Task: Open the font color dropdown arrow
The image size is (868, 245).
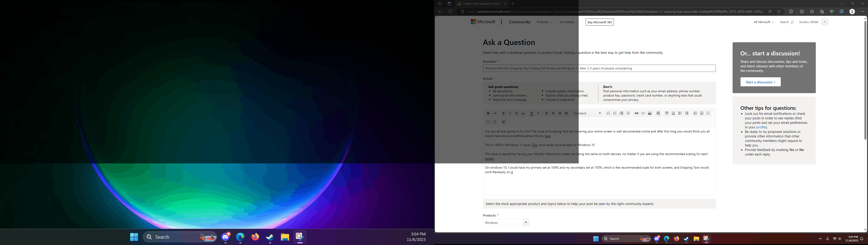Action: tap(538, 113)
